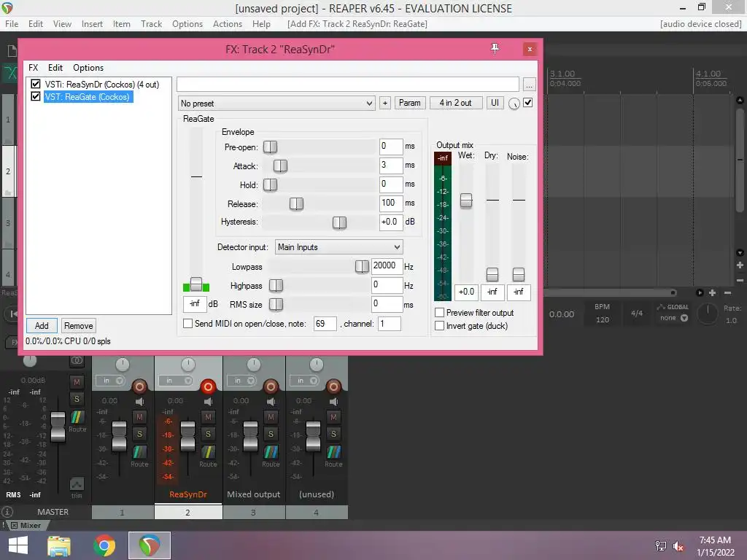The height and width of the screenshot is (560, 747).
Task: Toggle the FX bypass checkbox beside UI
Action: 528,102
